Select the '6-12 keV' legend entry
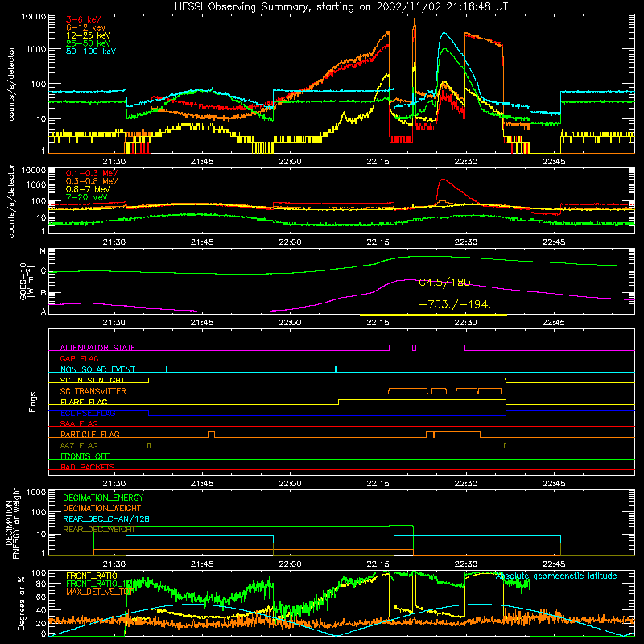 (86, 27)
